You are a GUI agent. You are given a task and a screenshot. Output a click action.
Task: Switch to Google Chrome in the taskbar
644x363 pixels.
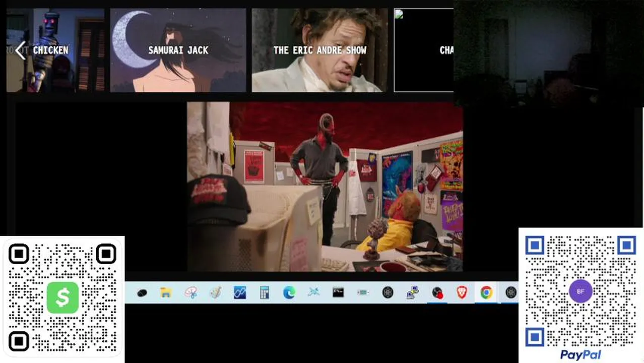pos(486,292)
